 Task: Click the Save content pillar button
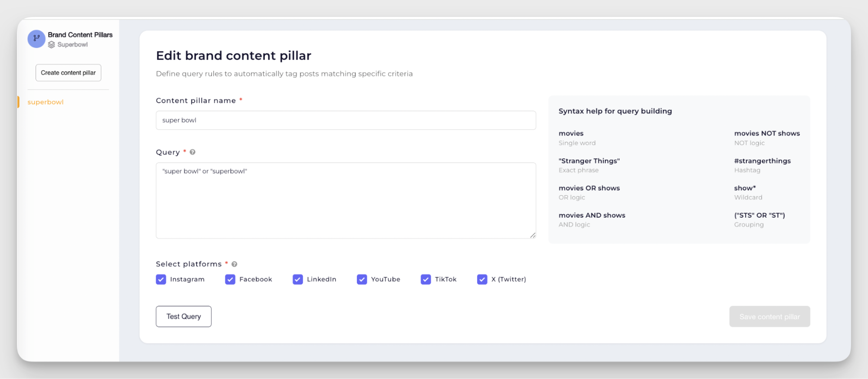pos(769,316)
